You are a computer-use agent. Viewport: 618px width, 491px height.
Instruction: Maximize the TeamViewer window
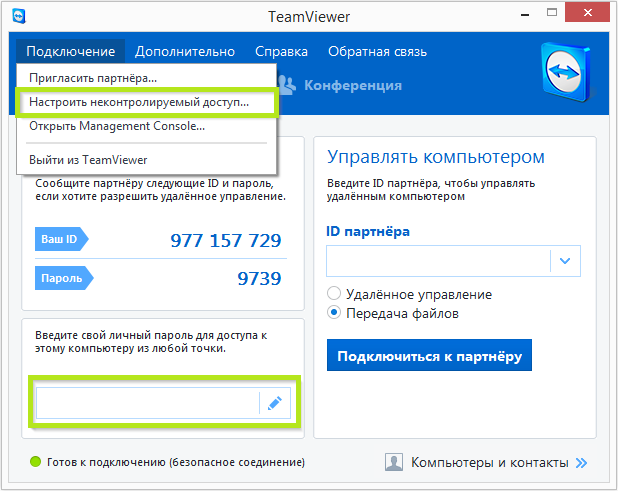coord(552,13)
